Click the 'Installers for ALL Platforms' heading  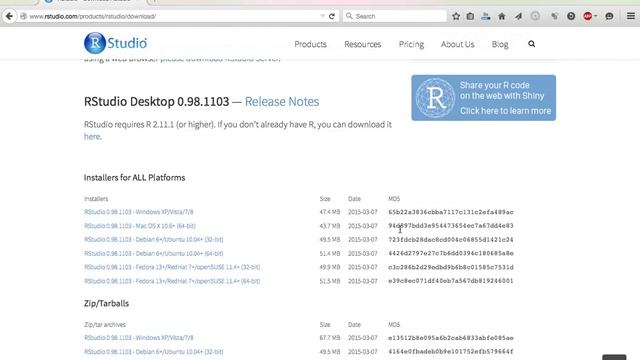[x=134, y=178]
